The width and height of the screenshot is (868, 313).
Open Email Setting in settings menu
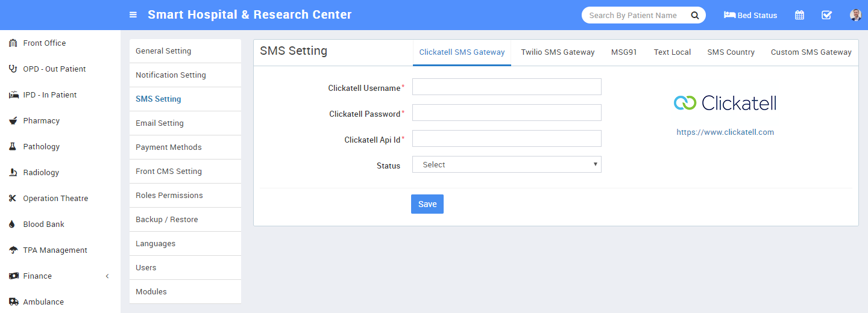(160, 123)
